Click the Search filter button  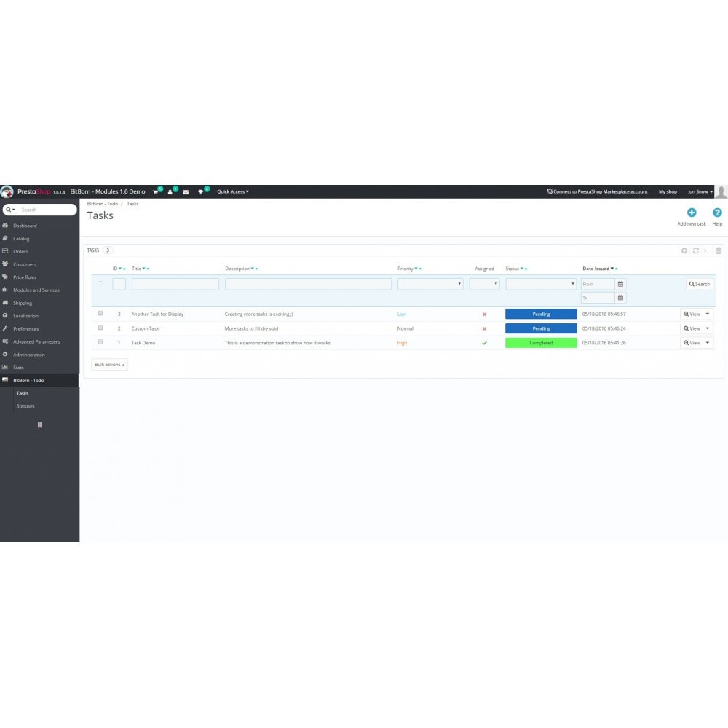pos(699,284)
